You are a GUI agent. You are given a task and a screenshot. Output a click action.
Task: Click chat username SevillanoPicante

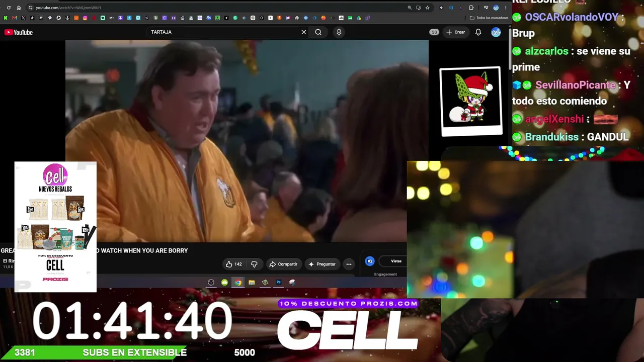tap(576, 85)
